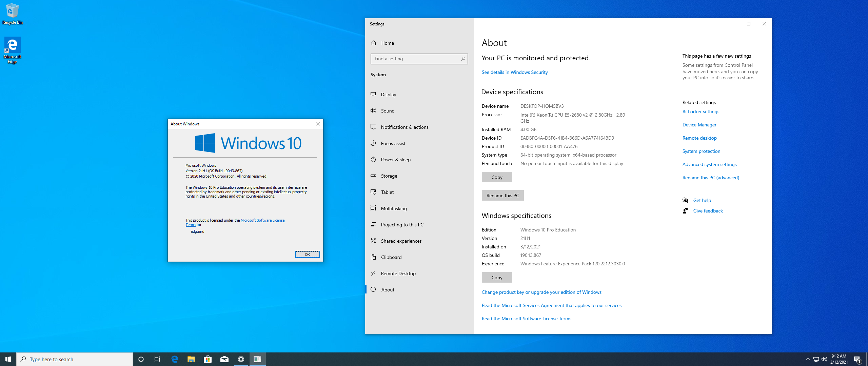This screenshot has height=366, width=868.
Task: Switch to Settings via taskbar gear icon
Action: point(241,359)
